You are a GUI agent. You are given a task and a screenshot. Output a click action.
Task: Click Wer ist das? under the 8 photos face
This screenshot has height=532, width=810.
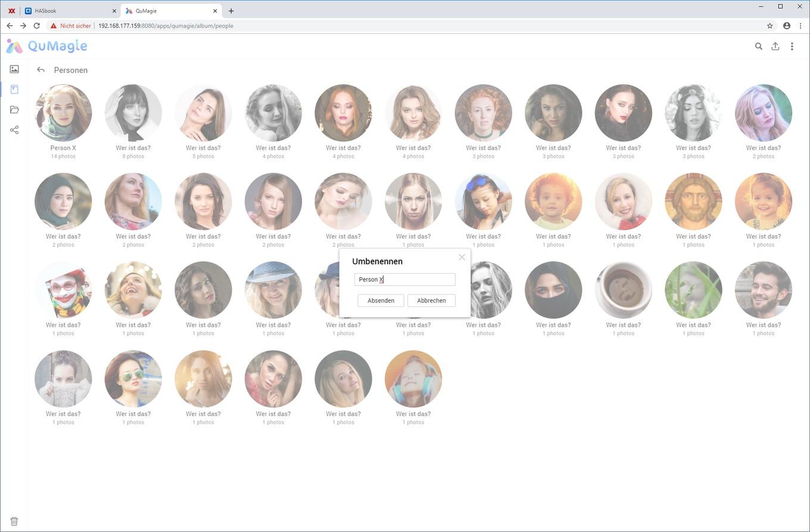pyautogui.click(x=133, y=148)
